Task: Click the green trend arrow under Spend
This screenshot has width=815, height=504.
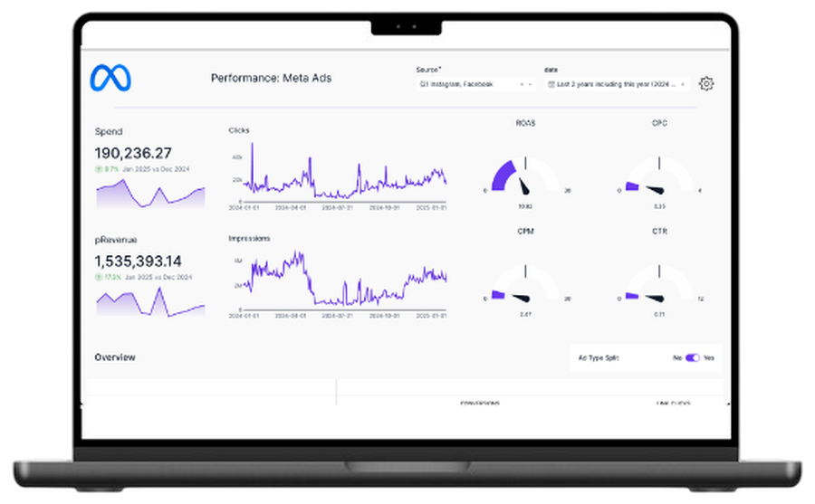Action: [x=98, y=169]
